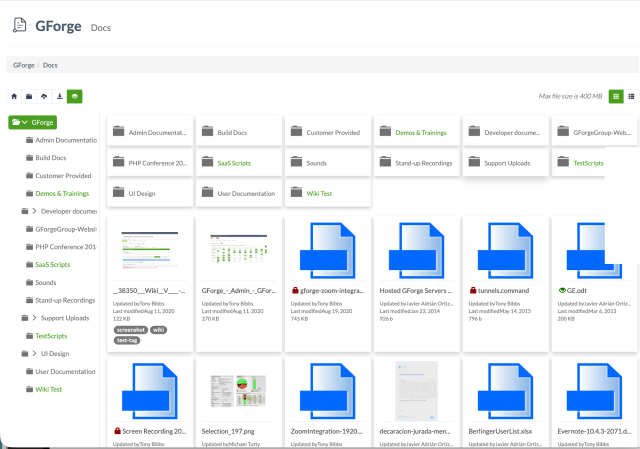Click red lock icon on tunnels.command

click(473, 291)
